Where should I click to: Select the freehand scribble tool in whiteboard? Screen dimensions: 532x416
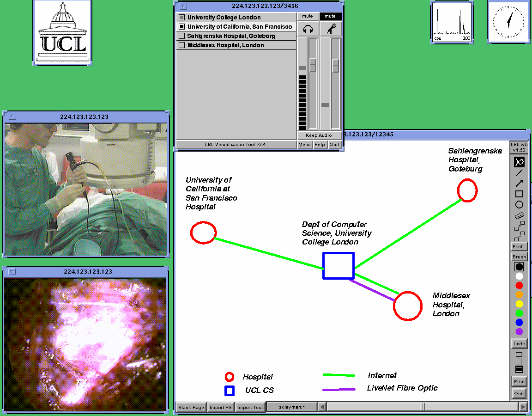[x=519, y=162]
